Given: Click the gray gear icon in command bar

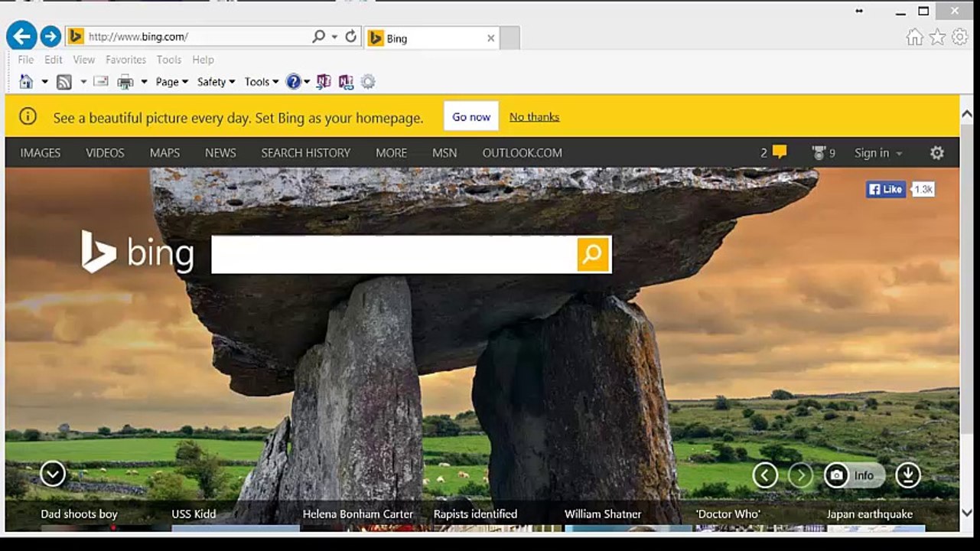Looking at the screenshot, I should [x=368, y=82].
